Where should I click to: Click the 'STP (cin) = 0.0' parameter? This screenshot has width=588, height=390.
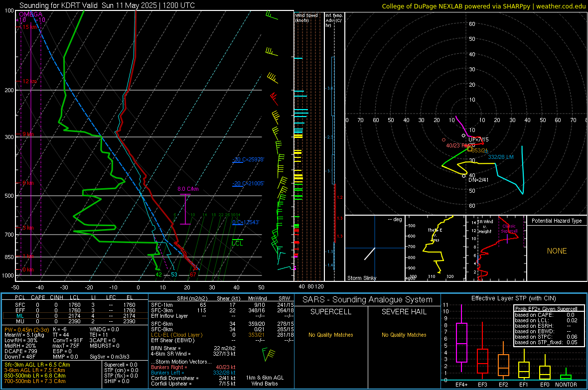[121, 370]
